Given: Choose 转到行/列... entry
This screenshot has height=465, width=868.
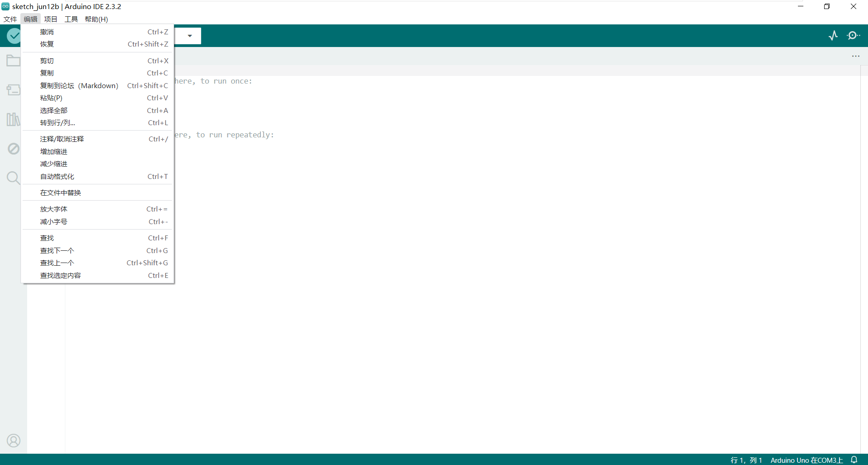Looking at the screenshot, I should click(x=98, y=122).
